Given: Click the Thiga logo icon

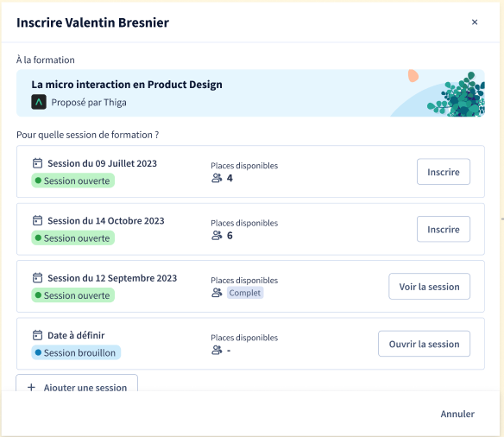Looking at the screenshot, I should click(x=39, y=102).
